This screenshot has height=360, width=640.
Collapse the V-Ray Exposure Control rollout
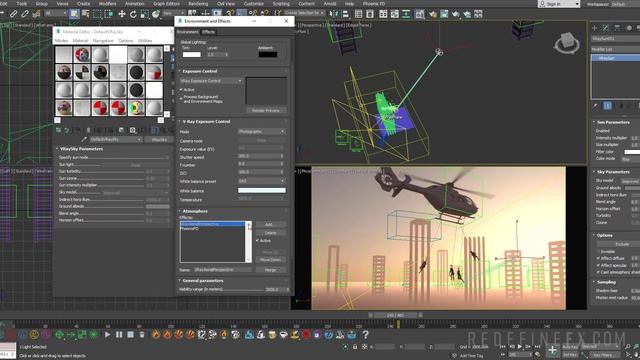tap(207, 122)
